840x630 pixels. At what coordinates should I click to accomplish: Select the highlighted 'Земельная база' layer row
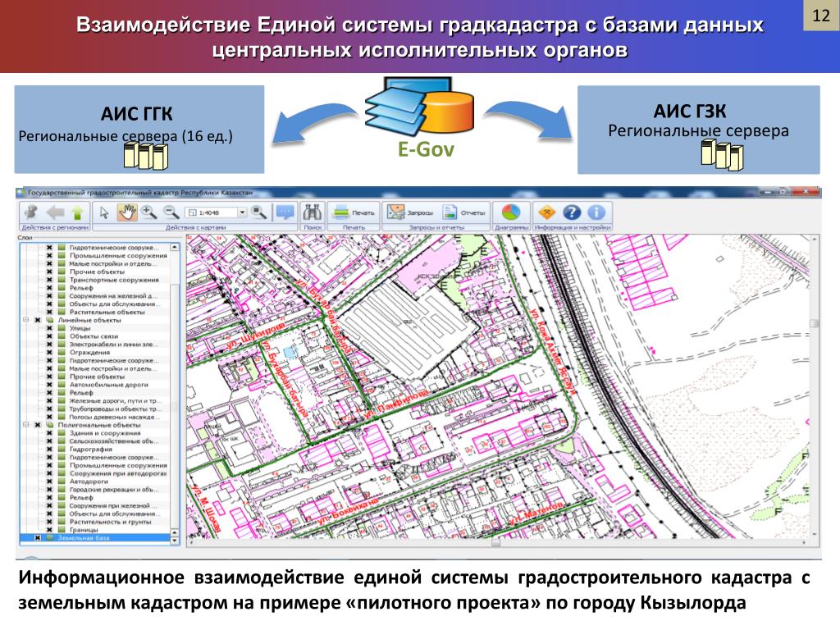95,537
